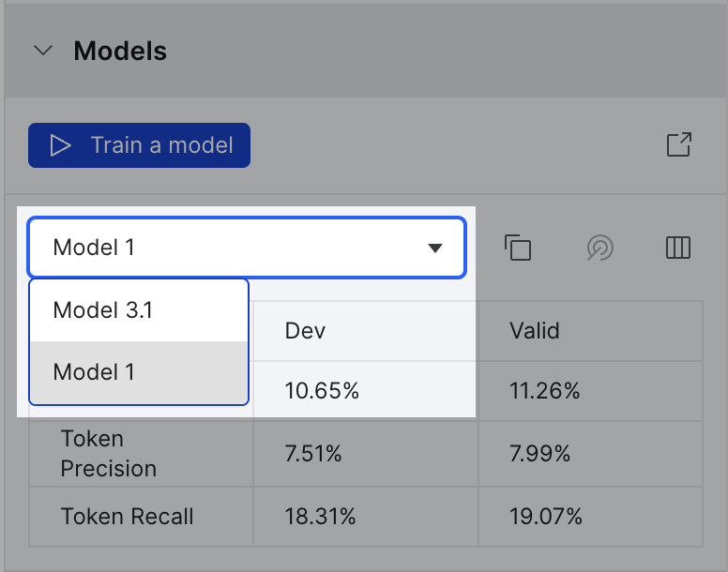Open the models pop-out external icon
The image size is (728, 572).
(x=679, y=144)
